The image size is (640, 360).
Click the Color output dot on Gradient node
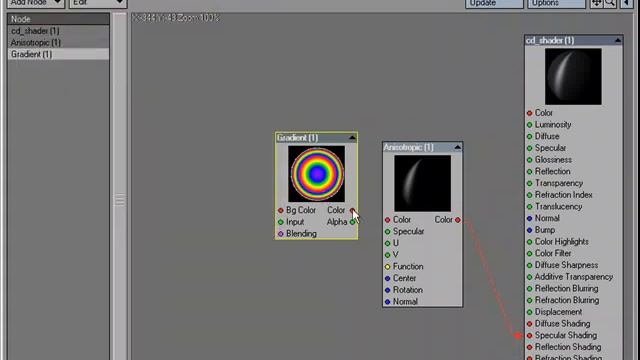point(352,211)
